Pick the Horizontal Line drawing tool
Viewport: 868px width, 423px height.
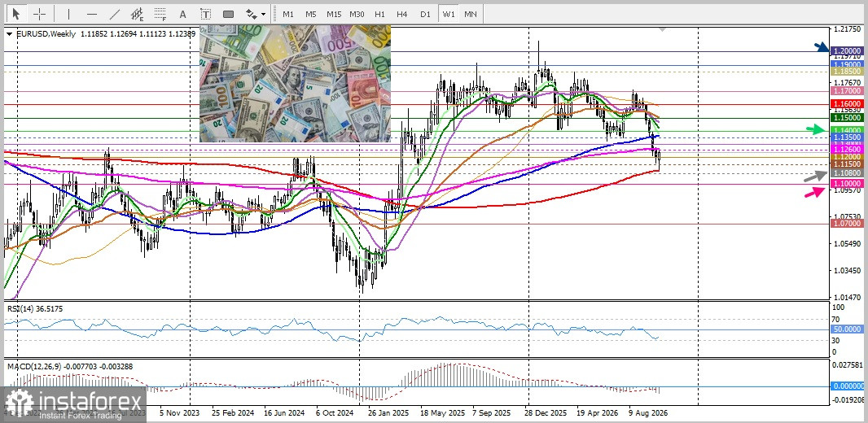(92, 14)
